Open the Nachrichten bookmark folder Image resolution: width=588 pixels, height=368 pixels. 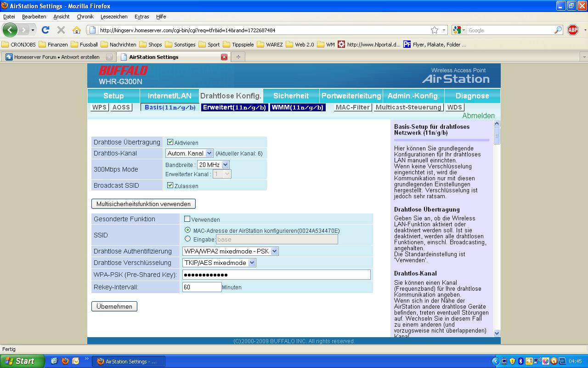(119, 45)
